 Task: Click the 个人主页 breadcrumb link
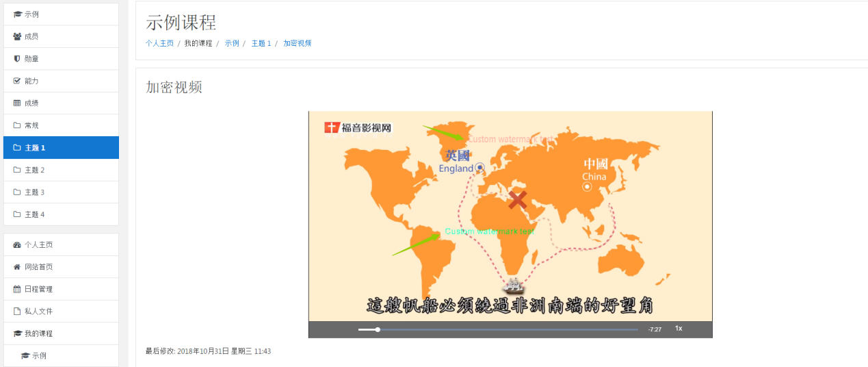tap(159, 43)
